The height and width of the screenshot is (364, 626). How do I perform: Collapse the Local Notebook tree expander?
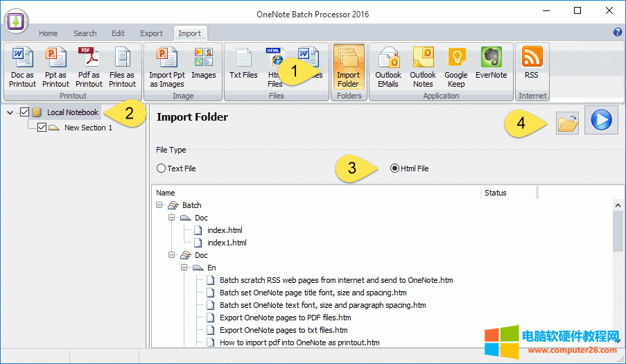[9, 112]
